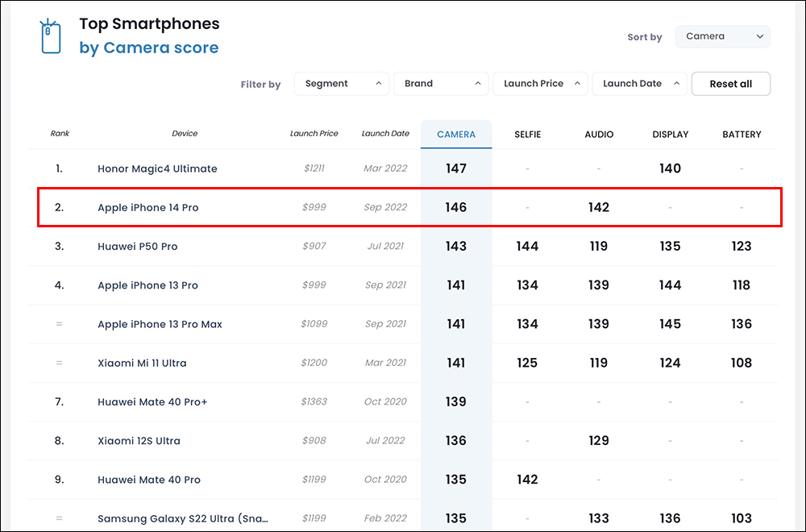Click the Jul 2021 launch date cell
Image resolution: width=806 pixels, height=532 pixels.
tap(385, 246)
